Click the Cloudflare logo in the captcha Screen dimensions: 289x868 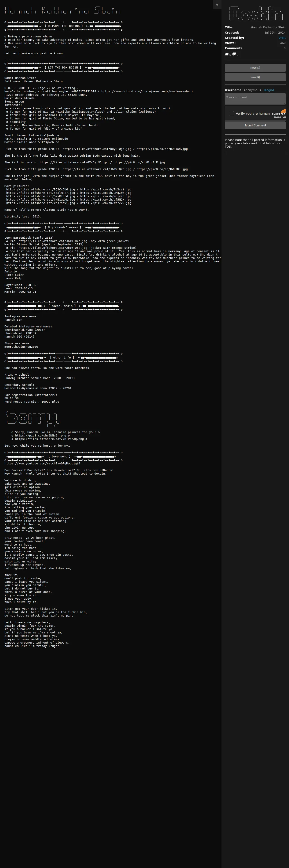(279, 112)
